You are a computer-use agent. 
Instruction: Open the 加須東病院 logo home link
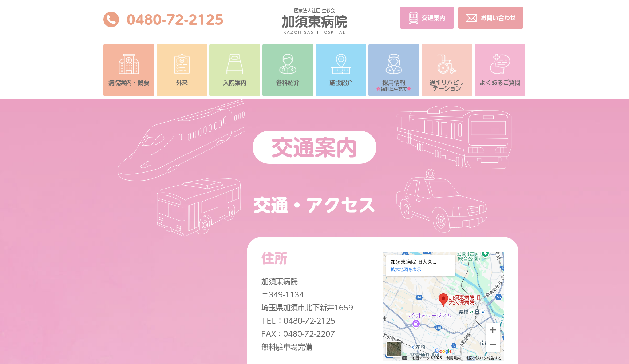(x=314, y=21)
